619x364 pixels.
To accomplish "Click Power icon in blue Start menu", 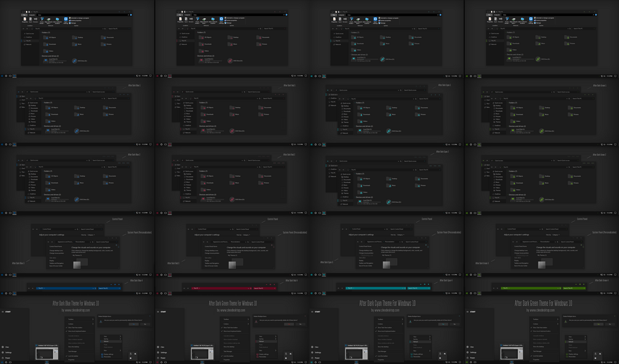I will coord(2,358).
